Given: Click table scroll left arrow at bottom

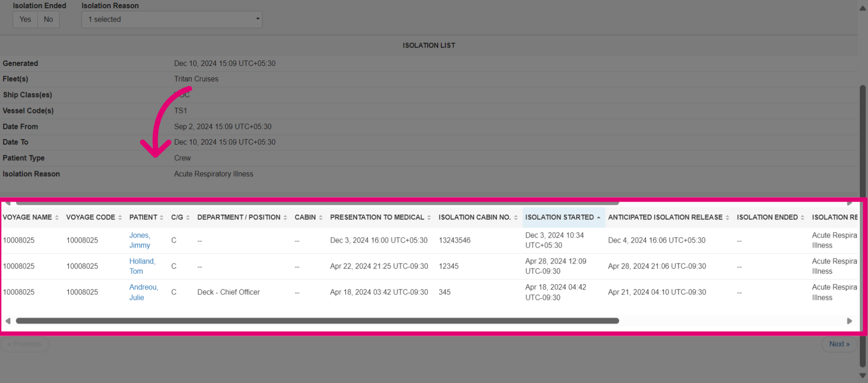Looking at the screenshot, I should click(x=8, y=321).
